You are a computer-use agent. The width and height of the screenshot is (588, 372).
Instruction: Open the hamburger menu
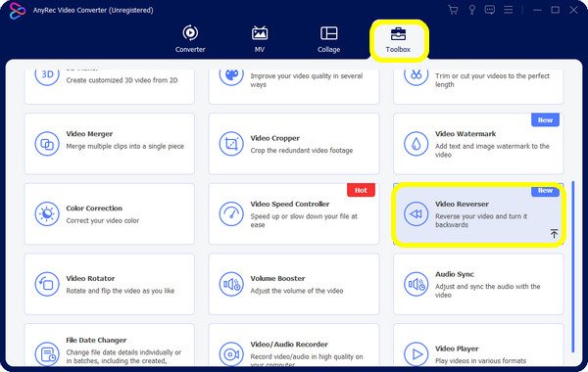(x=508, y=10)
